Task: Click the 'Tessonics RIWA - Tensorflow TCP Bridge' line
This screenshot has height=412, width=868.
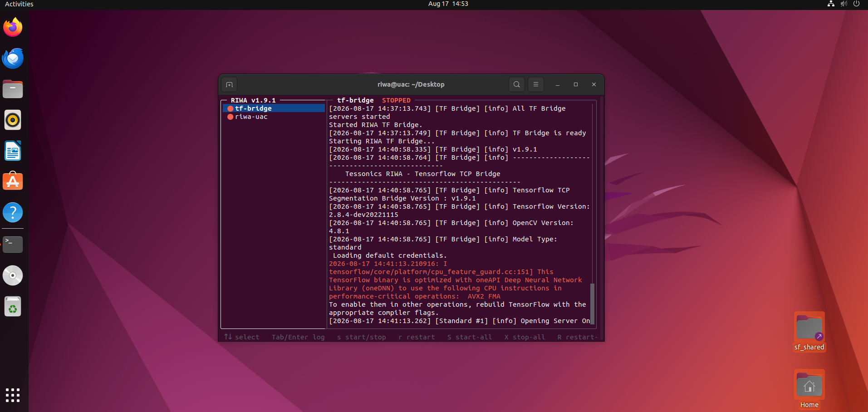Action: 423,174
